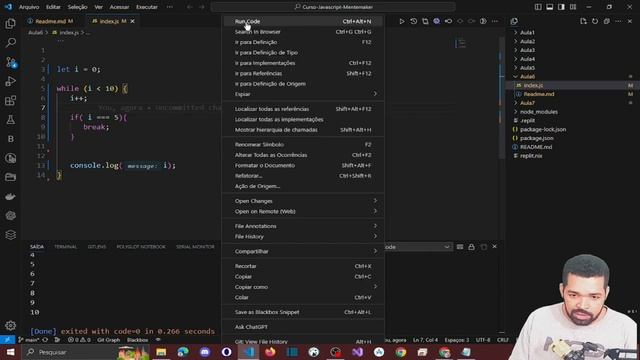Click the command center search field
The height and width of the screenshot is (360, 640).
[x=333, y=7]
